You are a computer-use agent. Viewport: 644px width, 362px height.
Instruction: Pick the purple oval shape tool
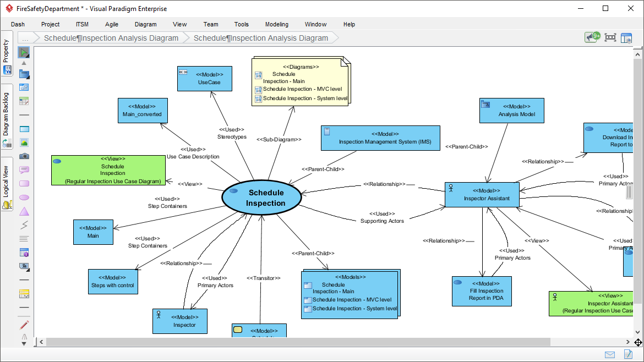(24, 198)
